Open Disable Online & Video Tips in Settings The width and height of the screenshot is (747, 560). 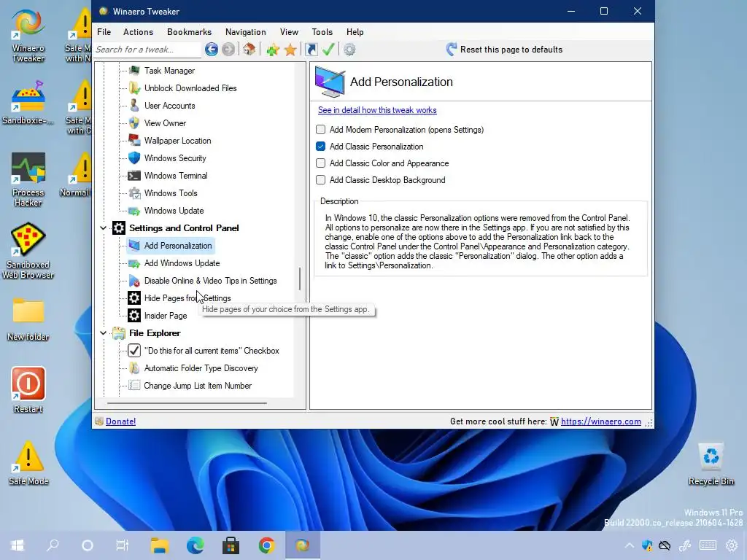(210, 281)
